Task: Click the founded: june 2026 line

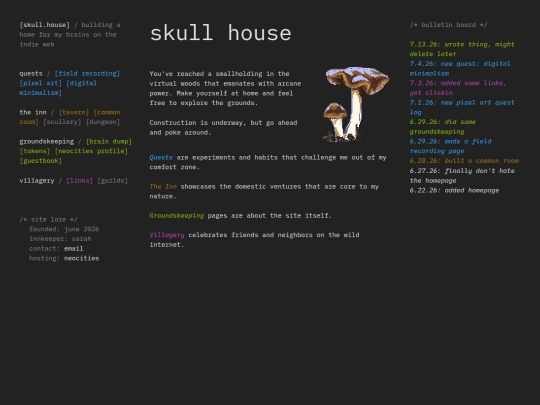Action: click(x=64, y=229)
